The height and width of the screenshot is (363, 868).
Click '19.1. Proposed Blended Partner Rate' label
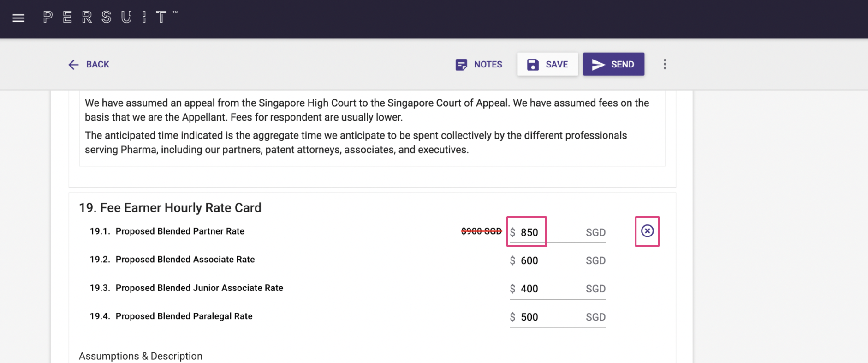point(167,231)
